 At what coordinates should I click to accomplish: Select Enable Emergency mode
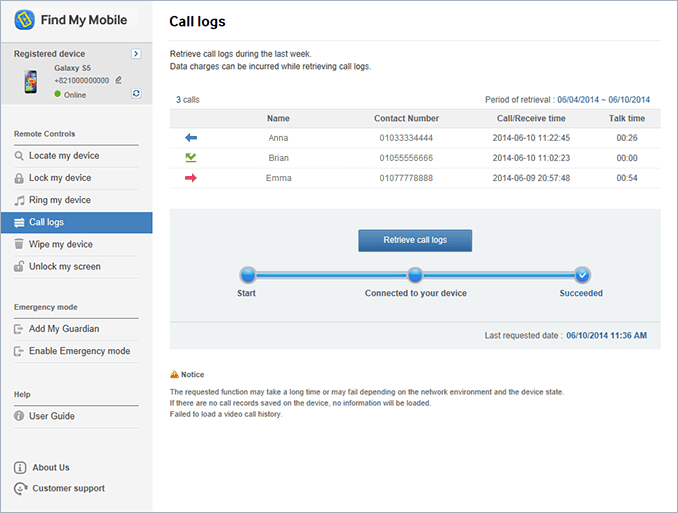79,351
